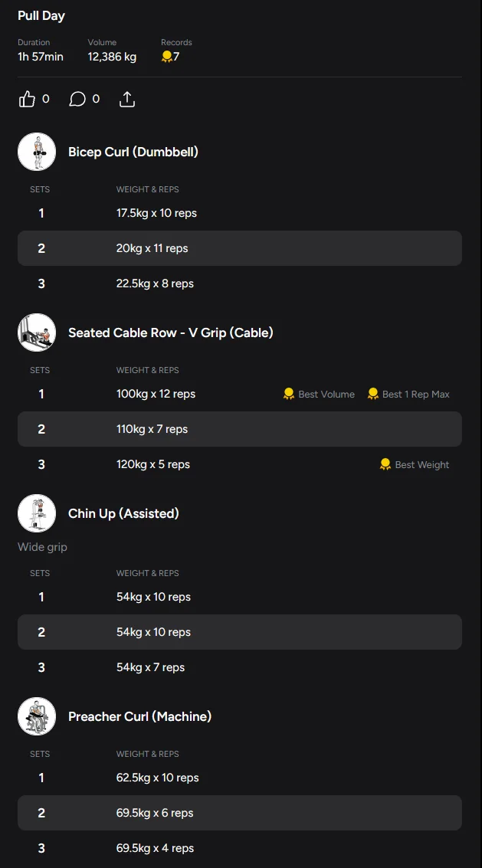Open the Bicep Curl (Dumbbell) title link

(x=133, y=152)
